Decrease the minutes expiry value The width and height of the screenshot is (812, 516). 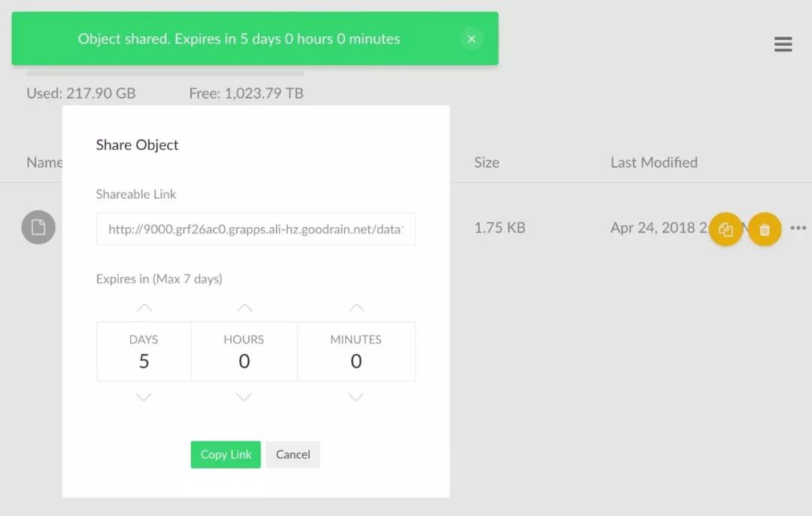356,397
